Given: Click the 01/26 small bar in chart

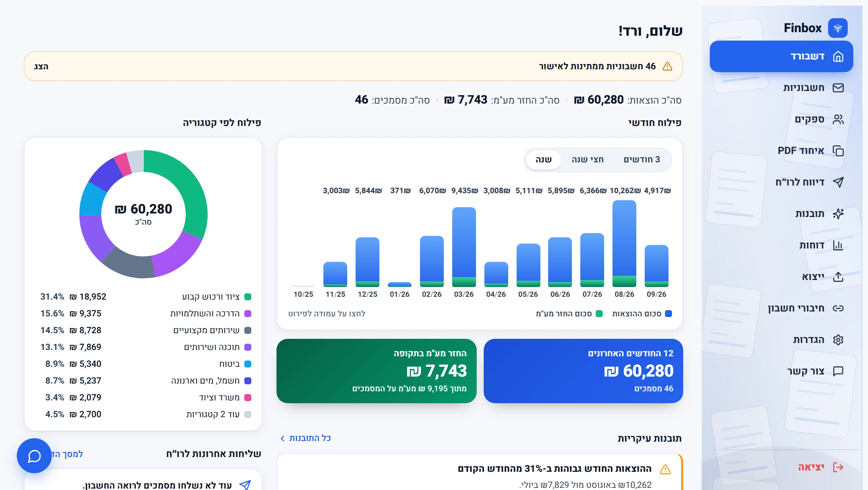Looking at the screenshot, I should pos(400,285).
